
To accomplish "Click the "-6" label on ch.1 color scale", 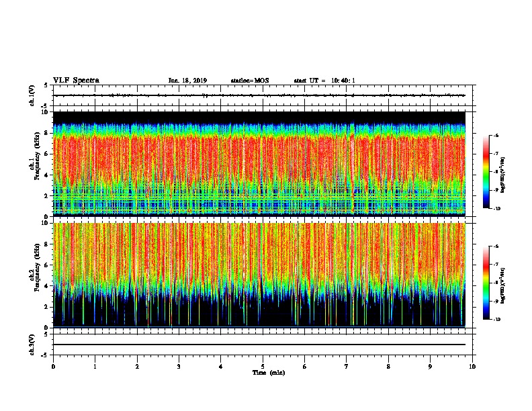I will coord(496,135).
